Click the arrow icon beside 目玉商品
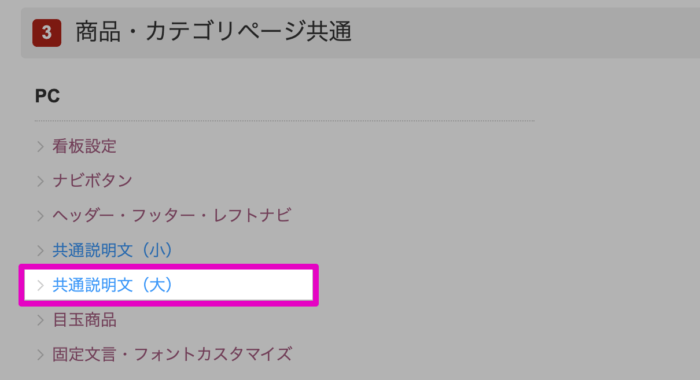700x380 pixels. (x=40, y=320)
